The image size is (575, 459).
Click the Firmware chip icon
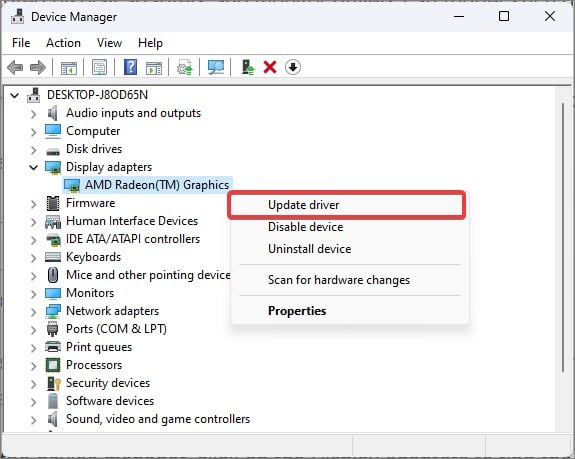click(x=53, y=203)
